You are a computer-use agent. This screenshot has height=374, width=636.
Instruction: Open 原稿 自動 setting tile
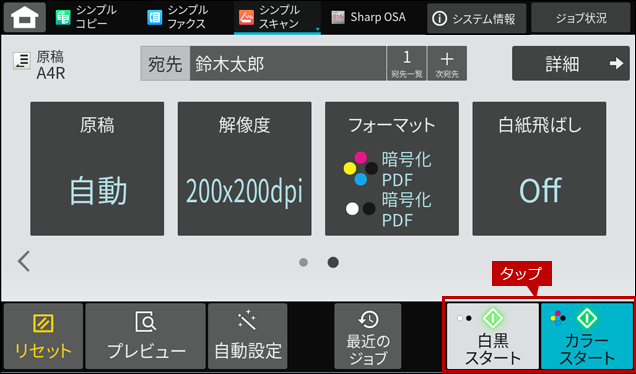pos(97,169)
